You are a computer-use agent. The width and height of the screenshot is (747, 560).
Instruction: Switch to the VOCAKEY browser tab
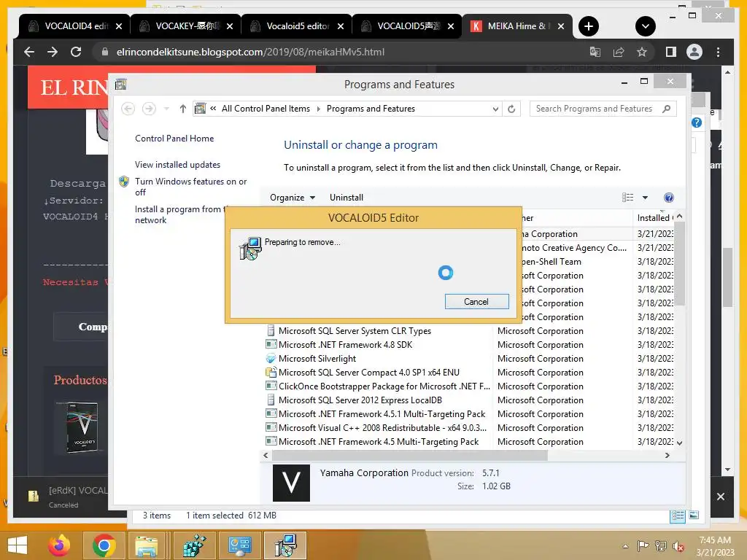[186, 26]
